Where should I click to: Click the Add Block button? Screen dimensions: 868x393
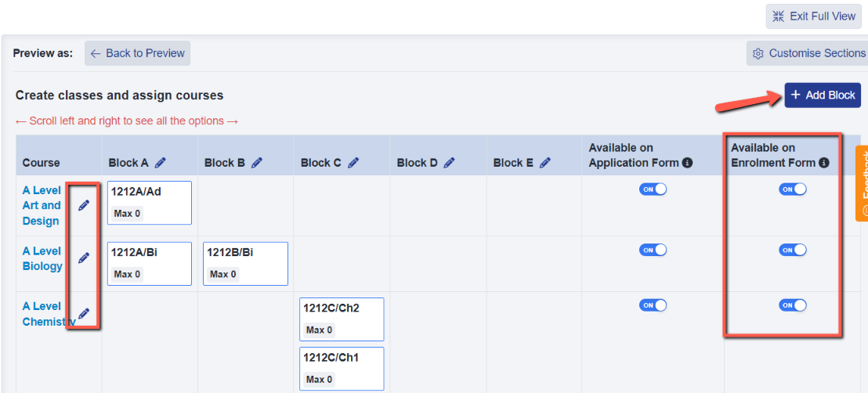tap(823, 96)
